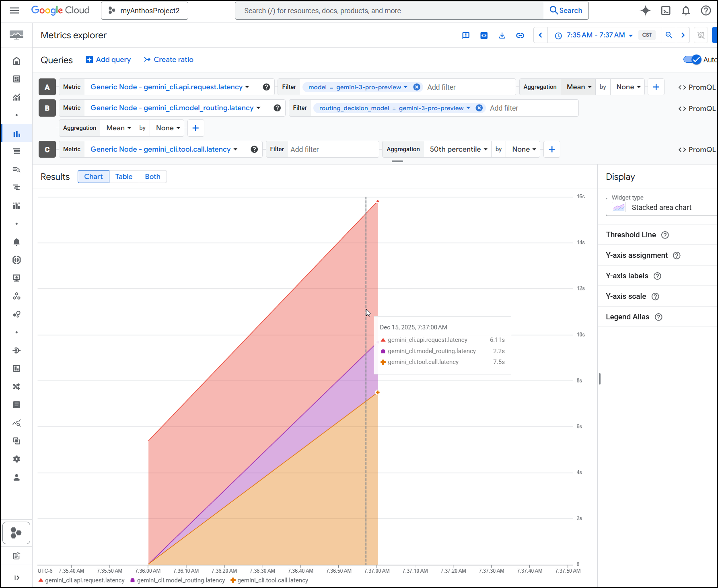Click the Gemini AI sparkle icon
Screen dimensions: 718x588
tap(646, 11)
